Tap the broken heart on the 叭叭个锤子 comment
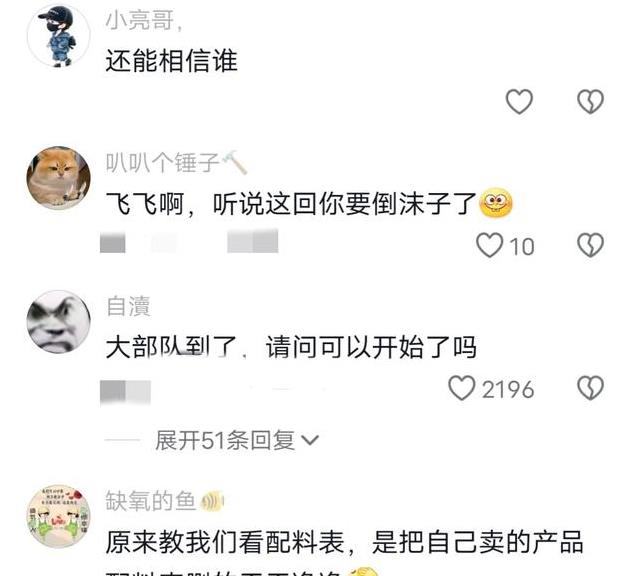The height and width of the screenshot is (576, 636). [x=591, y=245]
